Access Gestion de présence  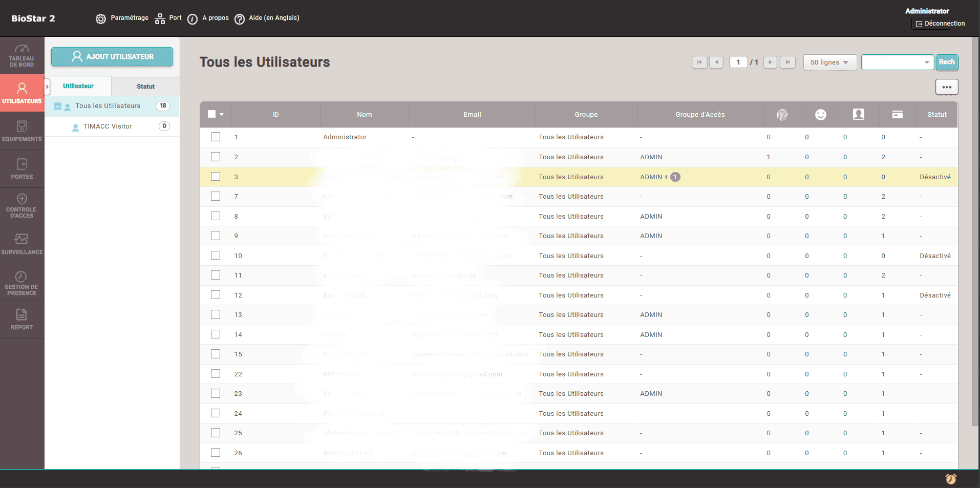coord(22,282)
